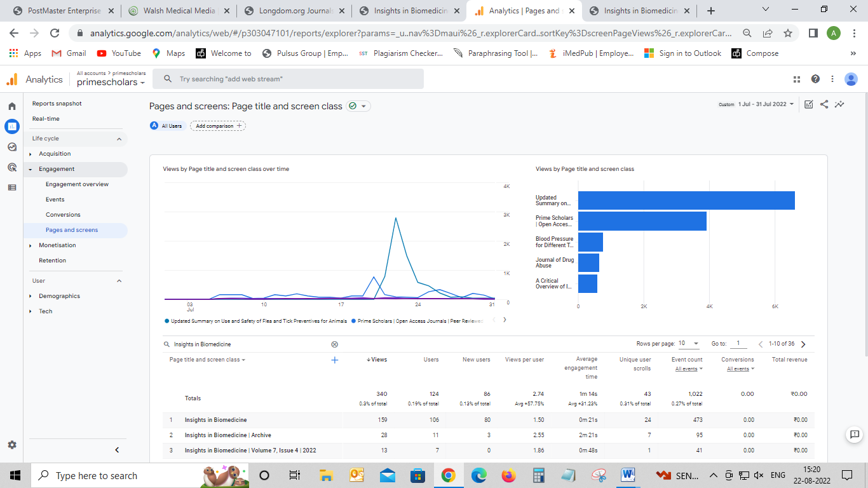Go to next page of table results
868x488 pixels.
[x=803, y=344]
